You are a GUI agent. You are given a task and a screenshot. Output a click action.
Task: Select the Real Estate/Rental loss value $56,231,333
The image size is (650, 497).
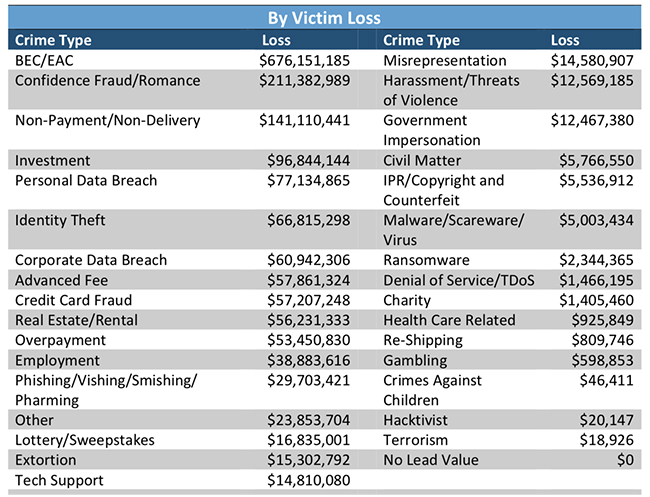pos(308,320)
